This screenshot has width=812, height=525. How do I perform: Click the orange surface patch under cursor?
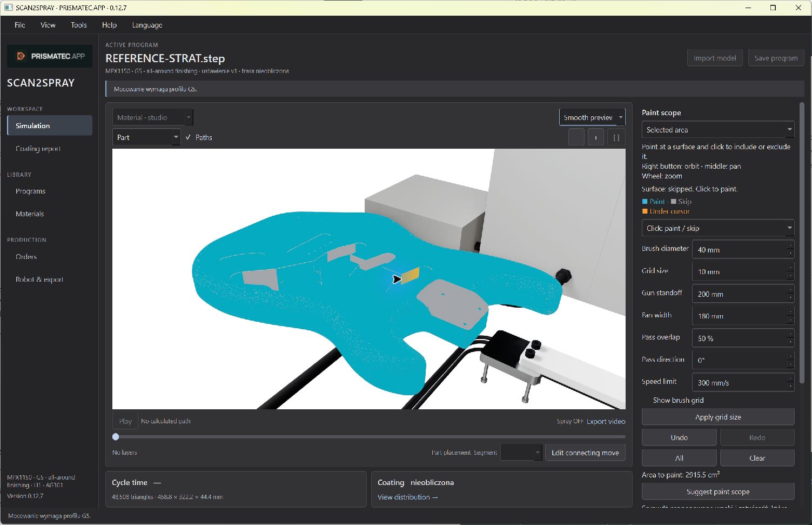pos(411,275)
